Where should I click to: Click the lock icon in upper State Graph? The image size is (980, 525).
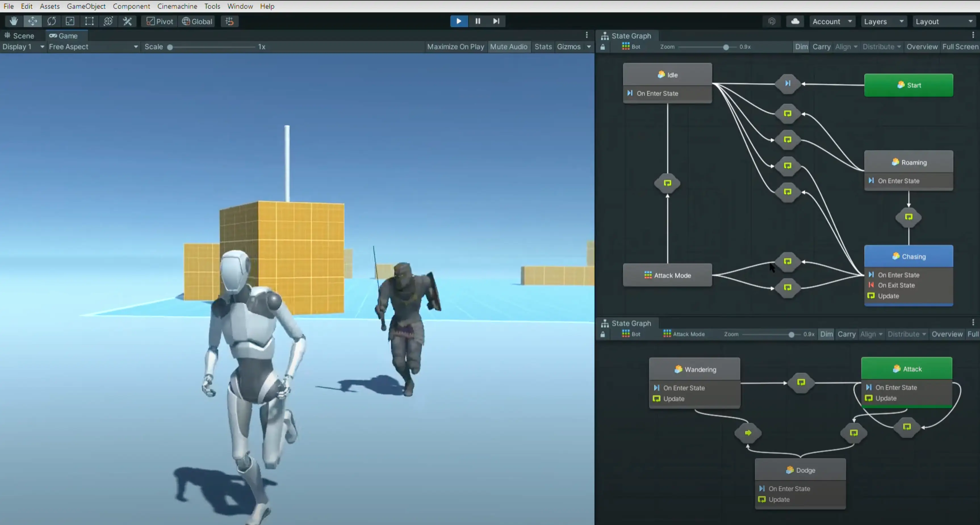(x=603, y=47)
